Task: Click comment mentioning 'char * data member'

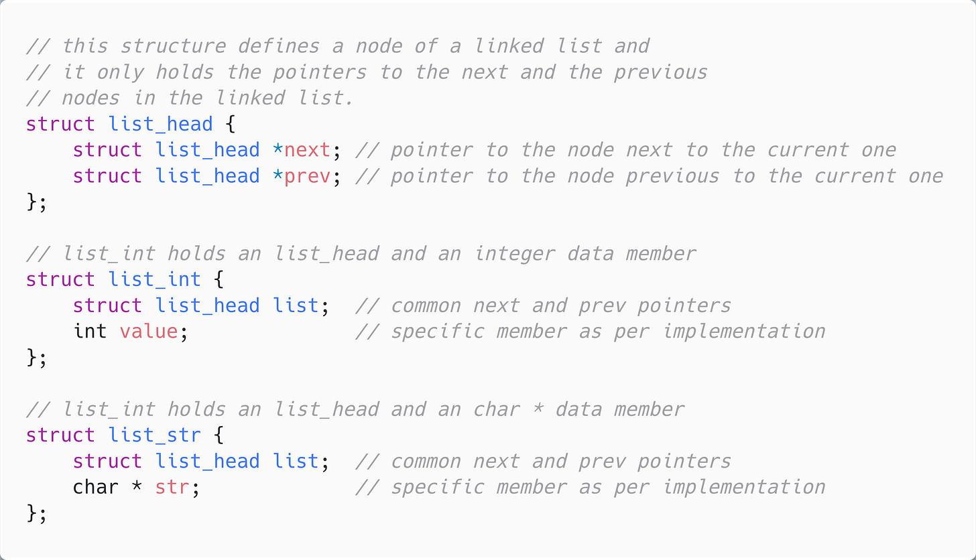Action: point(355,409)
